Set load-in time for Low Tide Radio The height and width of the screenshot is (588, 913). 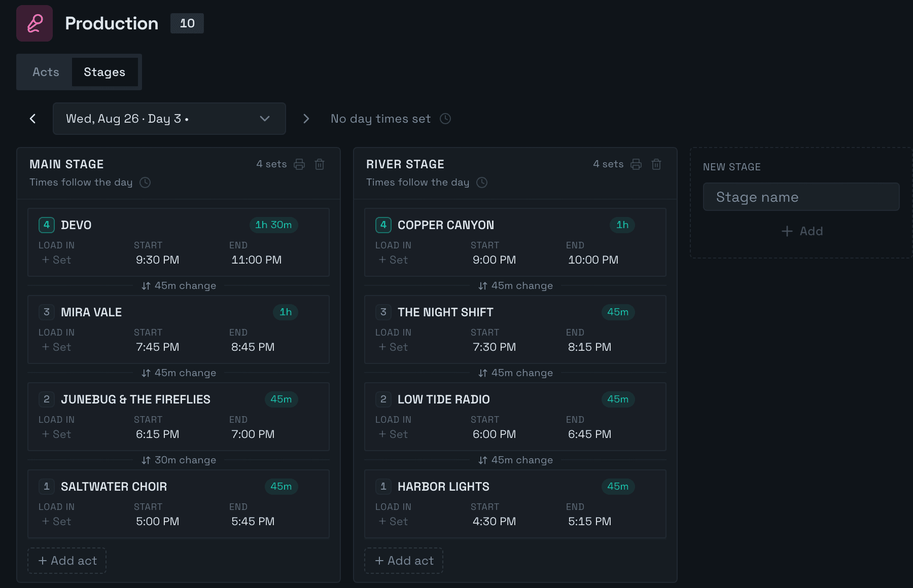393,434
